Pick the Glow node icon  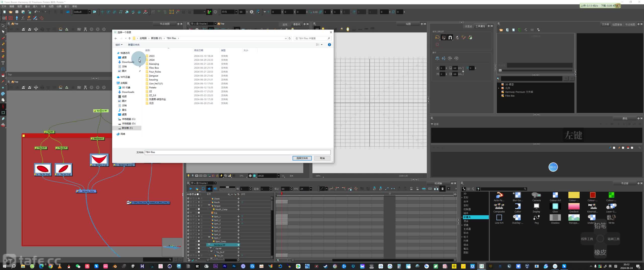coord(555,206)
